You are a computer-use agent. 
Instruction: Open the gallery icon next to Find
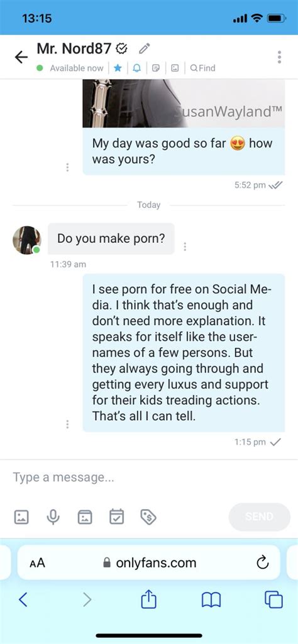[175, 68]
